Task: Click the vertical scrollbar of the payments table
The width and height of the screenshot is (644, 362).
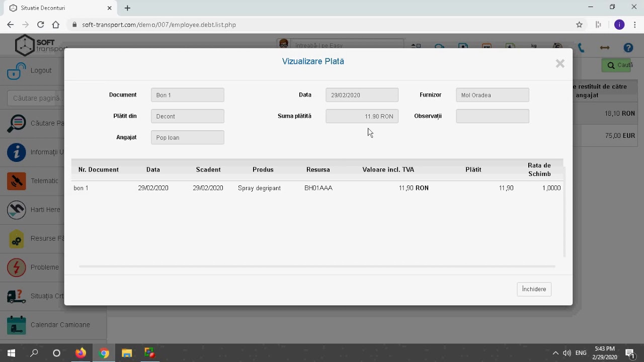Action: tap(565, 211)
